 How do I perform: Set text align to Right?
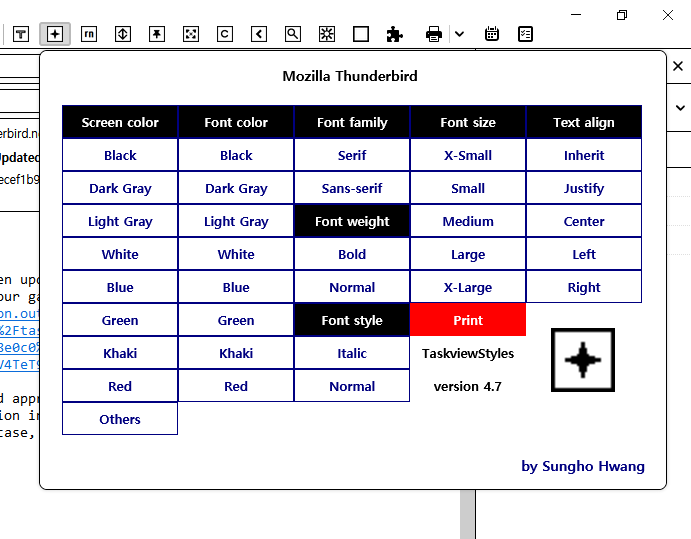point(584,287)
